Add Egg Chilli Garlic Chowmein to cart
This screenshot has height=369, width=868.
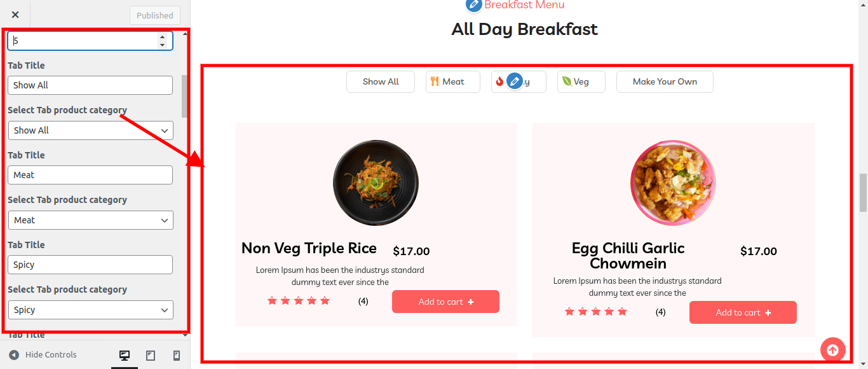tap(743, 312)
